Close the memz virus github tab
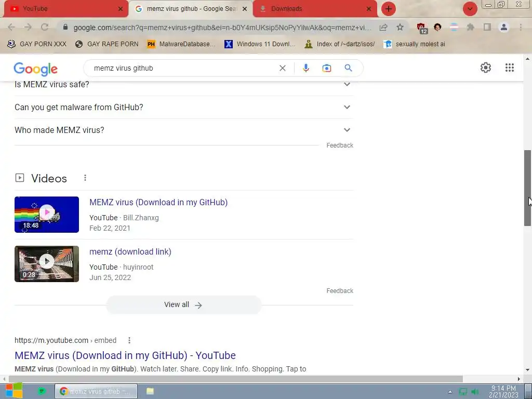Screen dimensions: 532x399 pos(245,9)
